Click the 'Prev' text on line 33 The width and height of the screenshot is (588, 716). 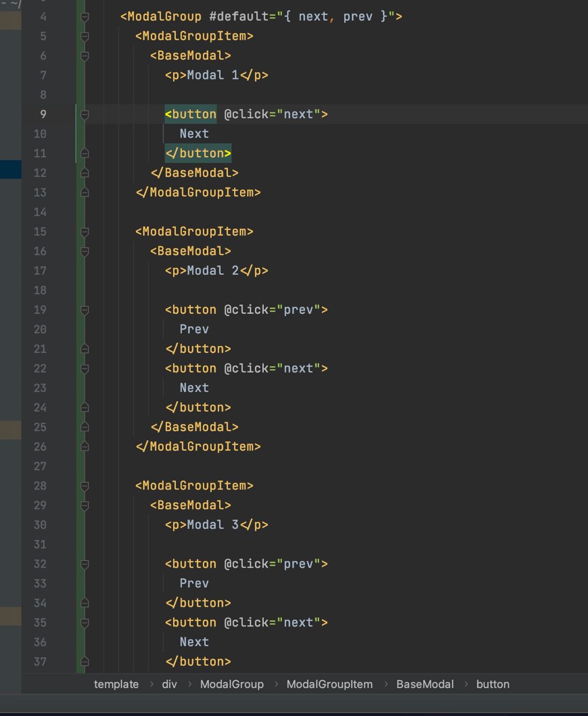coord(194,583)
